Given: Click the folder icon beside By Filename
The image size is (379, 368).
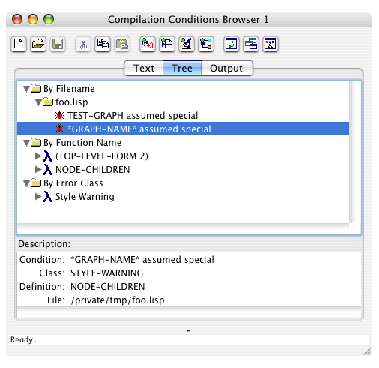Looking at the screenshot, I should [36, 89].
